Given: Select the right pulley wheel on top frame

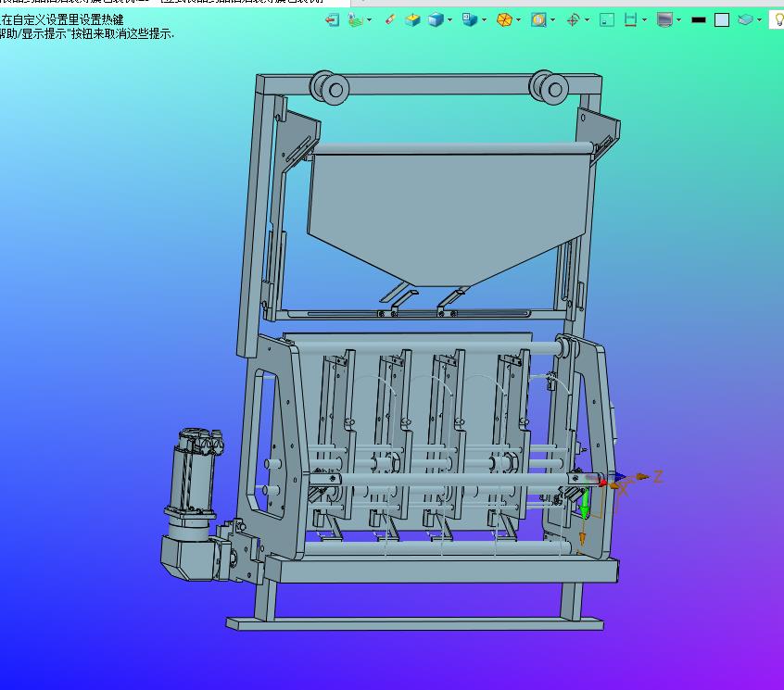Looking at the screenshot, I should [x=549, y=87].
